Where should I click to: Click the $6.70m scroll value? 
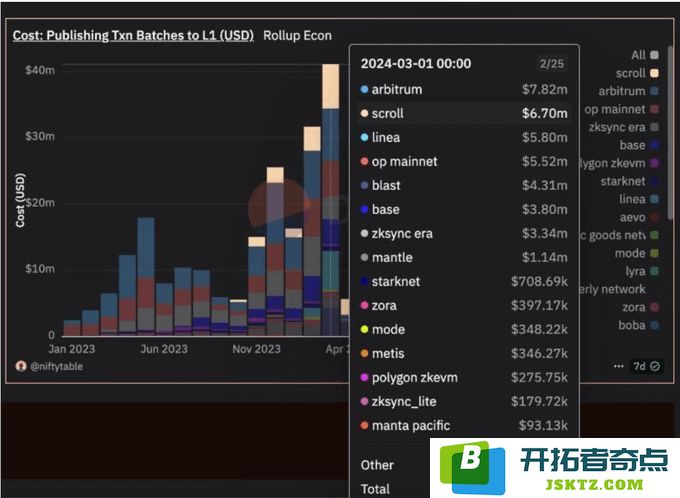545,113
